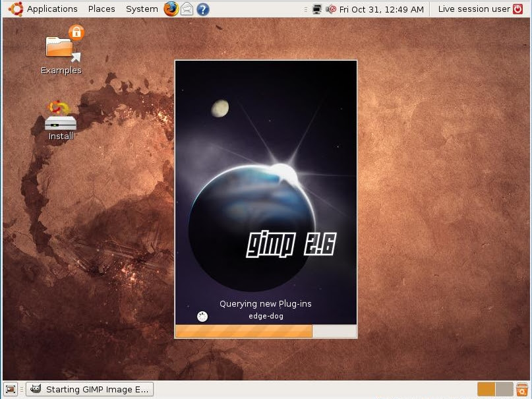Click the network connection monitor icon
The height and width of the screenshot is (399, 532).
click(x=317, y=9)
